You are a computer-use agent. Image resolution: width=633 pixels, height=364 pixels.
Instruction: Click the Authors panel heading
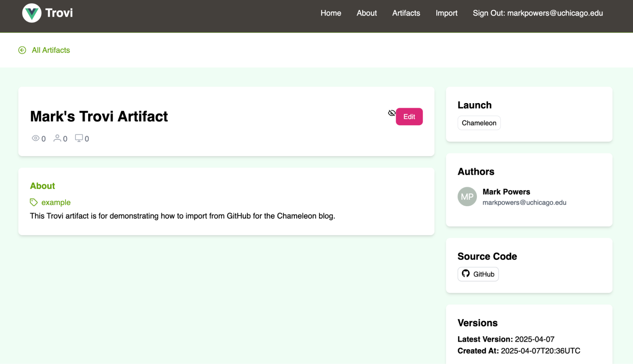tap(476, 172)
